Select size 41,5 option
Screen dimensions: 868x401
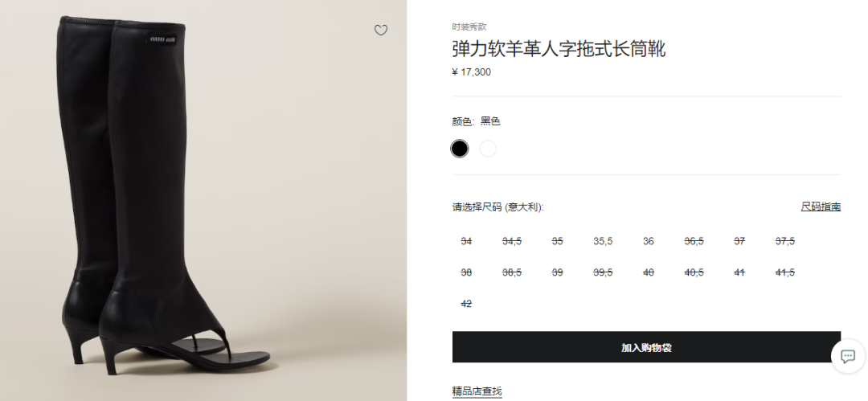(784, 272)
